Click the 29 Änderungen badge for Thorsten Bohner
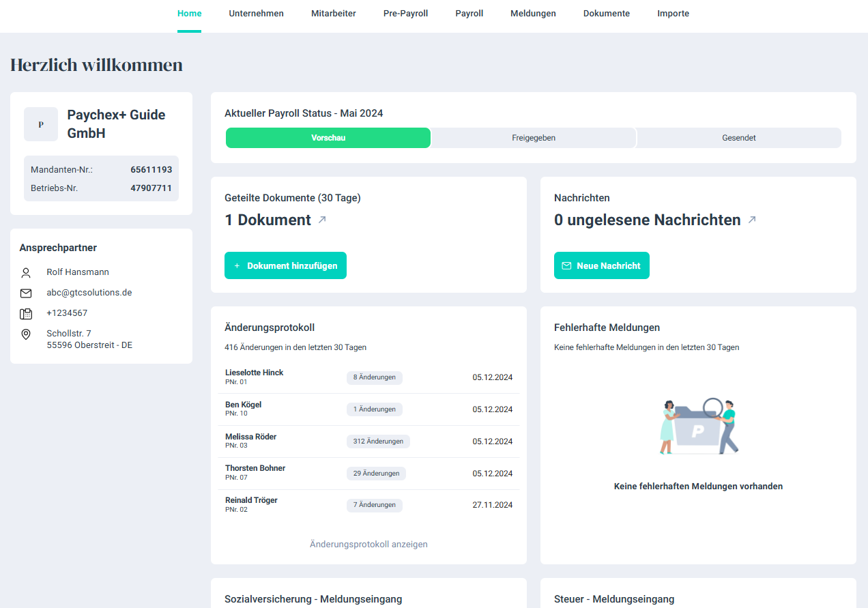 click(x=376, y=474)
